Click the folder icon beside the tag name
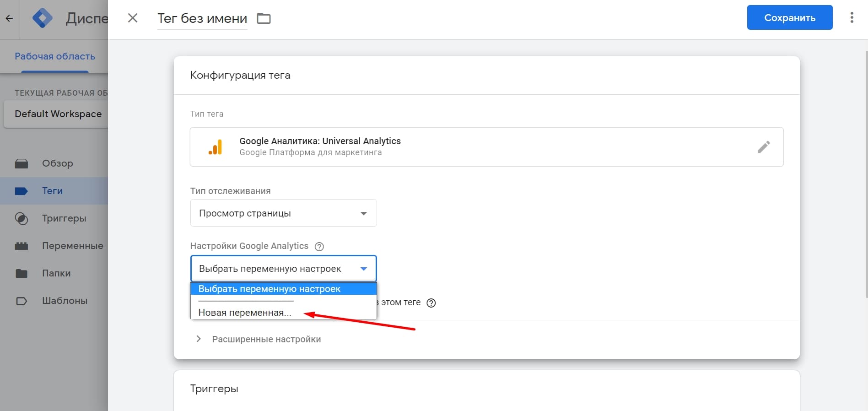The height and width of the screenshot is (411, 868). coord(264,18)
